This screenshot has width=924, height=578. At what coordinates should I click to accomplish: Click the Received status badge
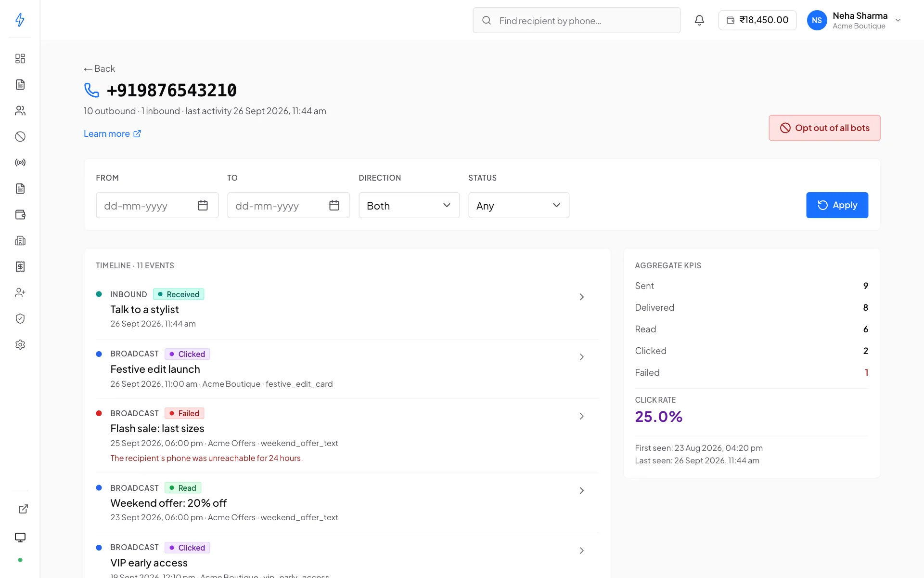(x=179, y=294)
